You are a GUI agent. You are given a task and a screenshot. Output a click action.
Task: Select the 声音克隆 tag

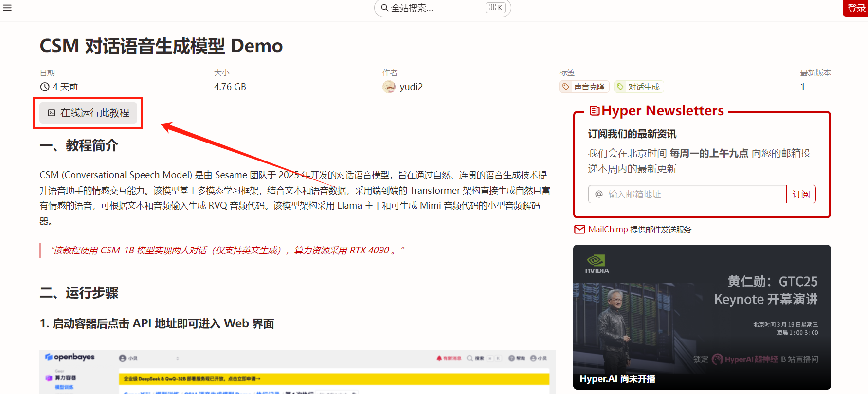click(584, 87)
